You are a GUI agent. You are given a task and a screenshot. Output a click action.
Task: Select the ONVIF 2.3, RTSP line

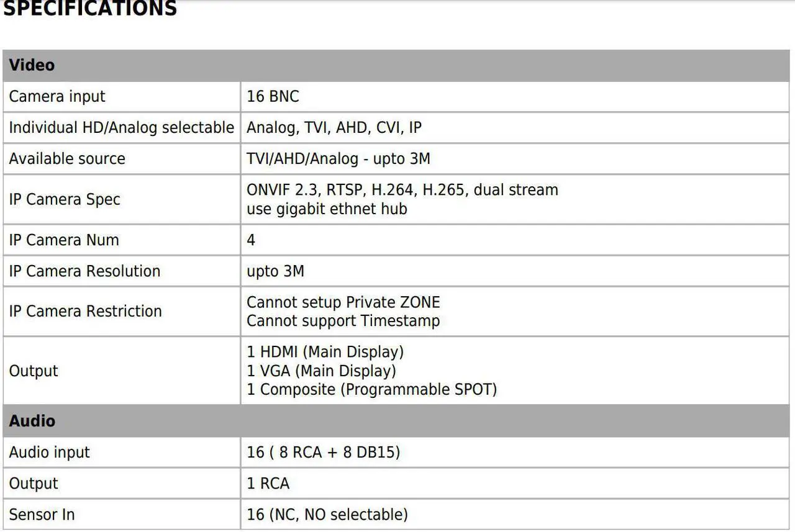coord(402,190)
